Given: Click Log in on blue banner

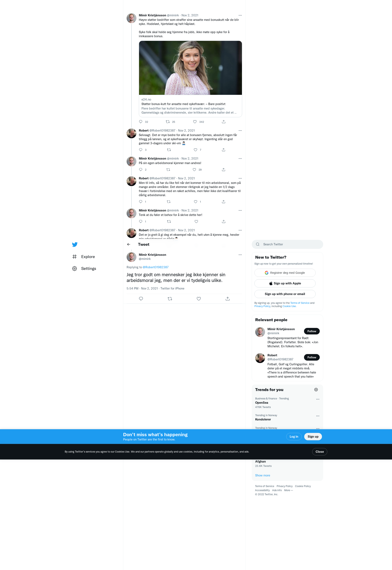Looking at the screenshot, I should pyautogui.click(x=294, y=437).
